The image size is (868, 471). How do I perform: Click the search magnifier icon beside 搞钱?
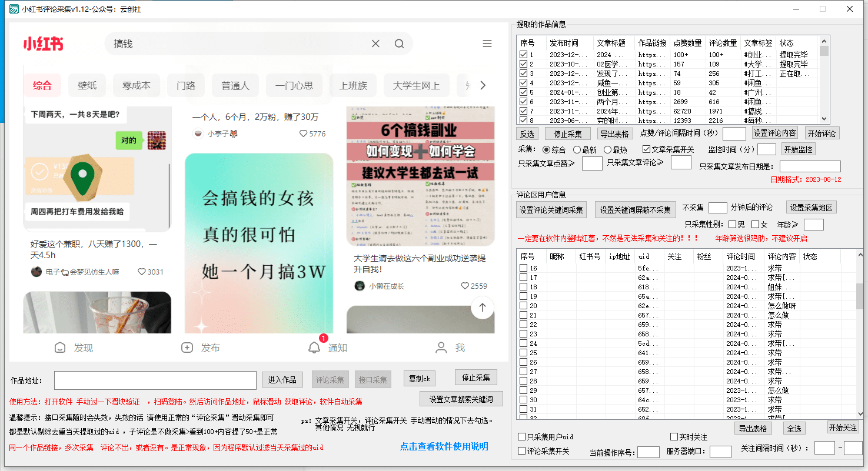pos(399,44)
